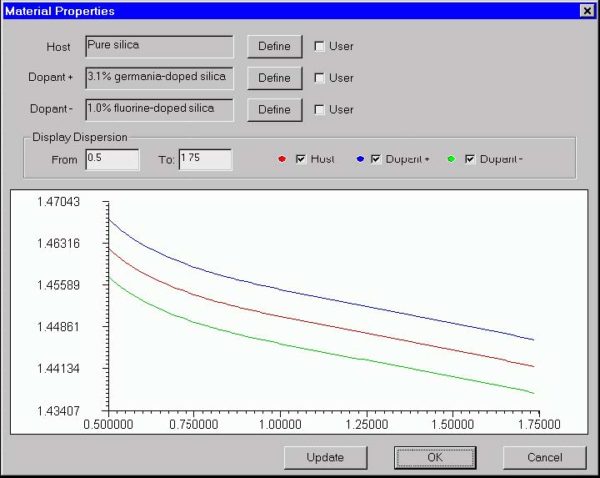Click the Cancel button

pos(545,458)
